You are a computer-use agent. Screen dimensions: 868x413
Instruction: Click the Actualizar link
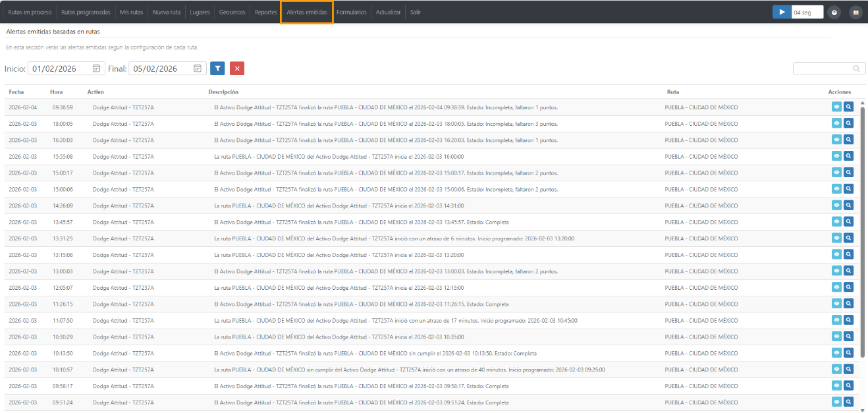[x=388, y=12]
